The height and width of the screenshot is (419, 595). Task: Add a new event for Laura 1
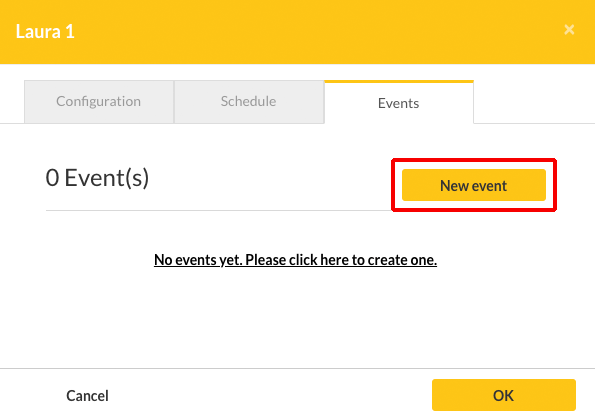tap(474, 185)
